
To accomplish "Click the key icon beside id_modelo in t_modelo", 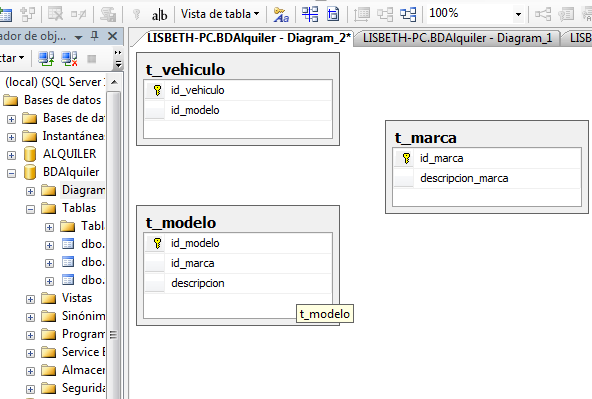I will tap(157, 243).
